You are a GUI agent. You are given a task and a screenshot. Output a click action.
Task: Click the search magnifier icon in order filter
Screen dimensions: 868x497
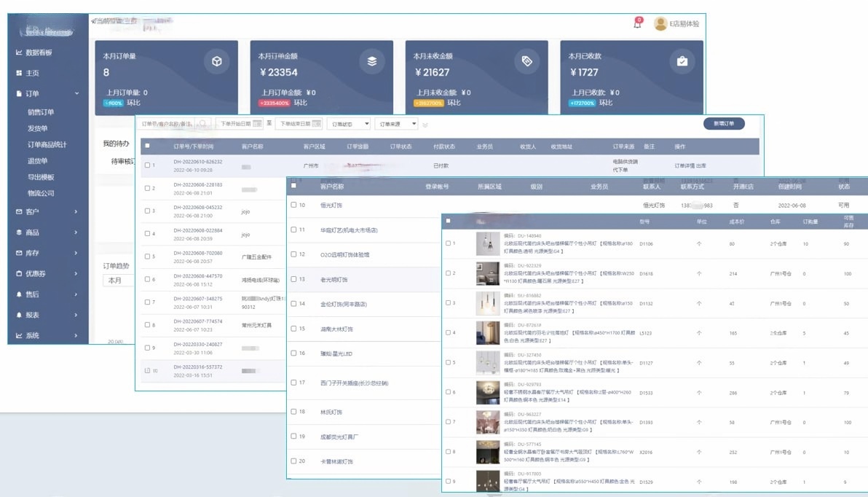[x=204, y=124]
